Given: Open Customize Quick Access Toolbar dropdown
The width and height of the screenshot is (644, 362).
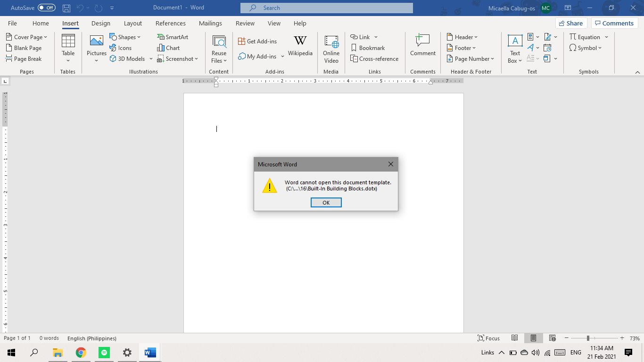Looking at the screenshot, I should tap(112, 8).
